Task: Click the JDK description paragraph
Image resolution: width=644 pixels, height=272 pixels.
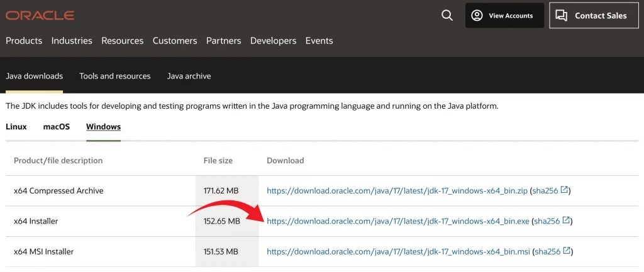Action: pos(252,106)
